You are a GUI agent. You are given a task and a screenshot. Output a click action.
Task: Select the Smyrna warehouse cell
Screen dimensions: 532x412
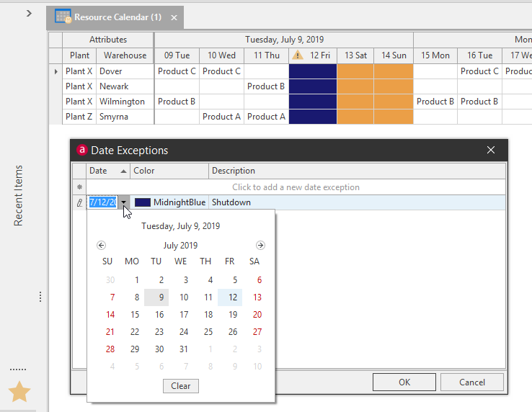coord(125,117)
